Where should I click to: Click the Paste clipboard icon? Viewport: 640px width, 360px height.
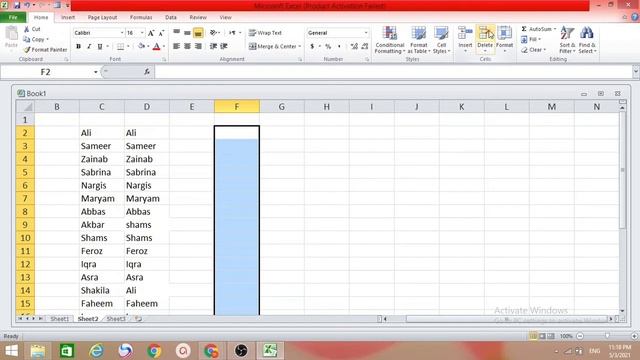click(x=11, y=34)
